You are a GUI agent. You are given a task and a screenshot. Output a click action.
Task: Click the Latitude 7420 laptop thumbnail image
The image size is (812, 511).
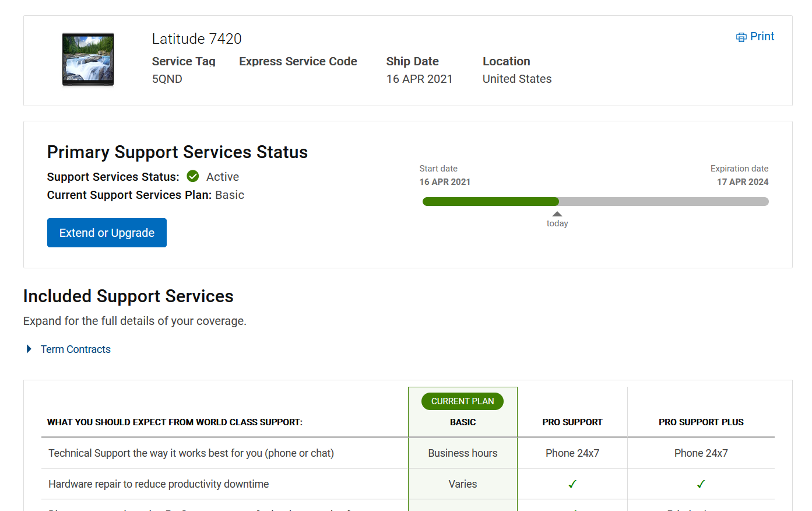click(88, 60)
